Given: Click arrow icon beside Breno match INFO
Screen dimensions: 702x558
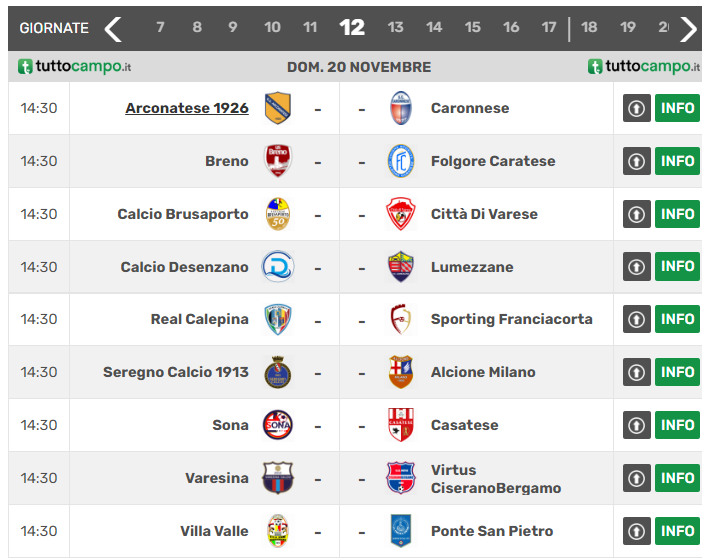Looking at the screenshot, I should coord(636,161).
